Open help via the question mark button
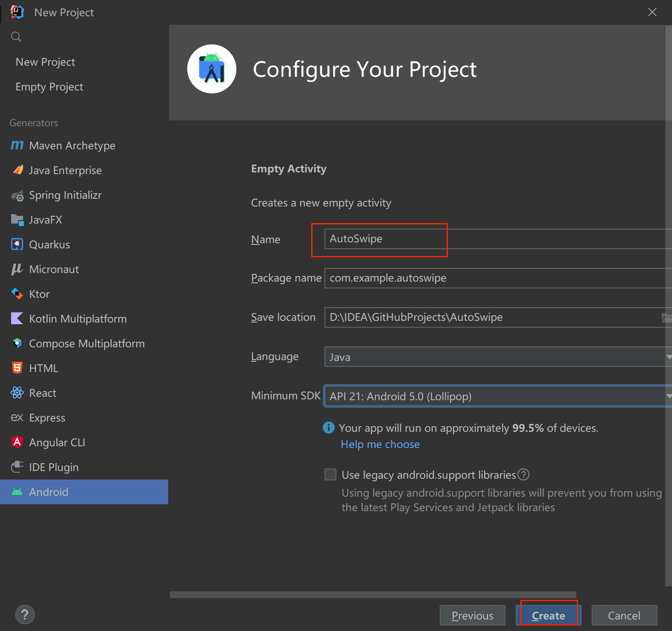 point(25,615)
